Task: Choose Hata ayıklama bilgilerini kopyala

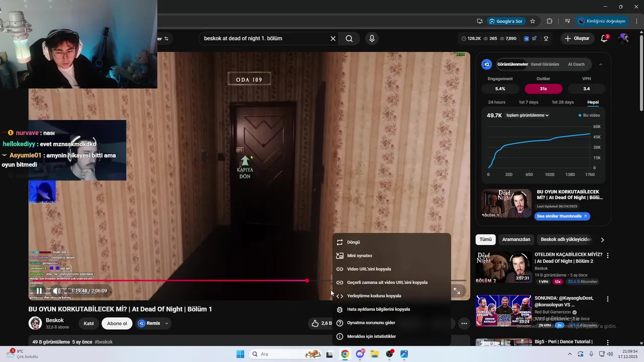Action: (x=391, y=309)
